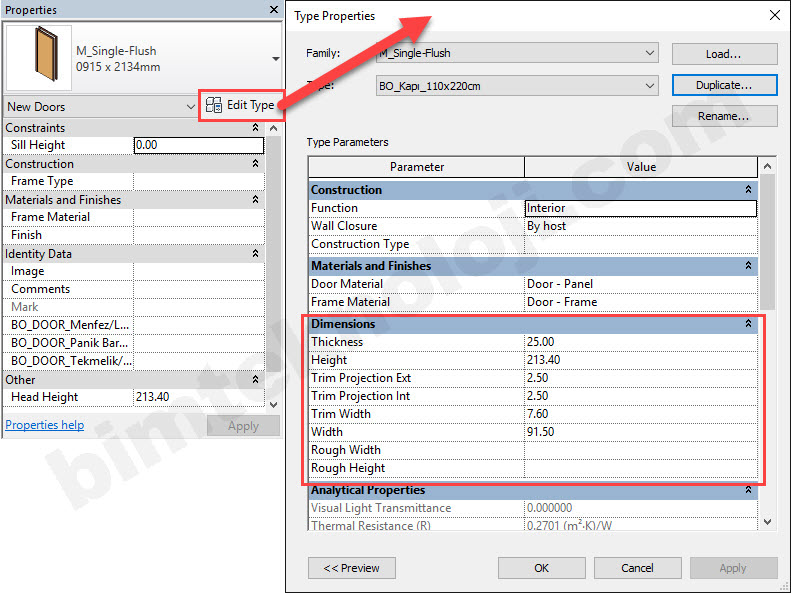The height and width of the screenshot is (593, 791).
Task: Collapse the Materials and Finishes type group
Action: click(748, 266)
